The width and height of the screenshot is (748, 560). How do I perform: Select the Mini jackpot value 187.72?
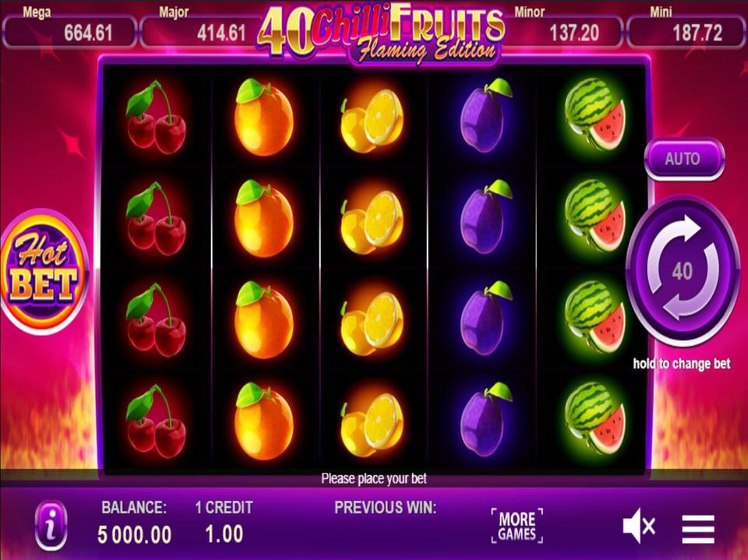coord(697,33)
